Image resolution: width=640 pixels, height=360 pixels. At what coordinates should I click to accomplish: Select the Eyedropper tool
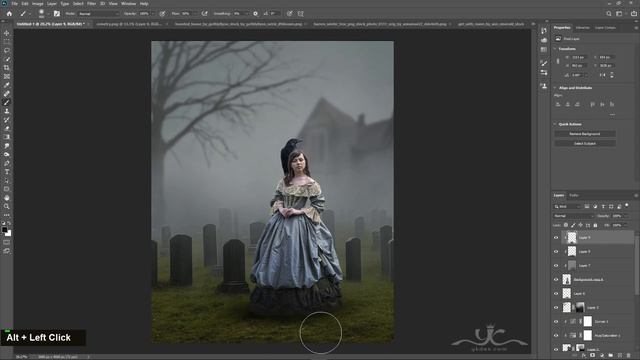click(7, 85)
